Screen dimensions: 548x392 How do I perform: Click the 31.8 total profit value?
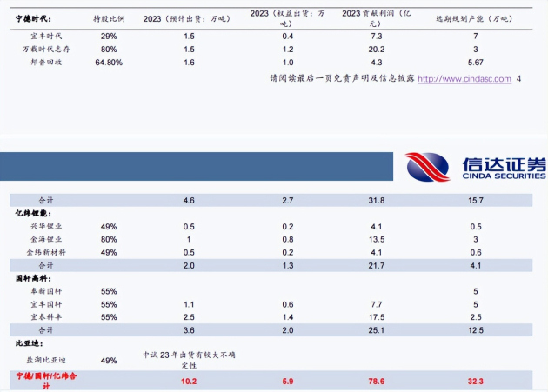click(x=377, y=201)
